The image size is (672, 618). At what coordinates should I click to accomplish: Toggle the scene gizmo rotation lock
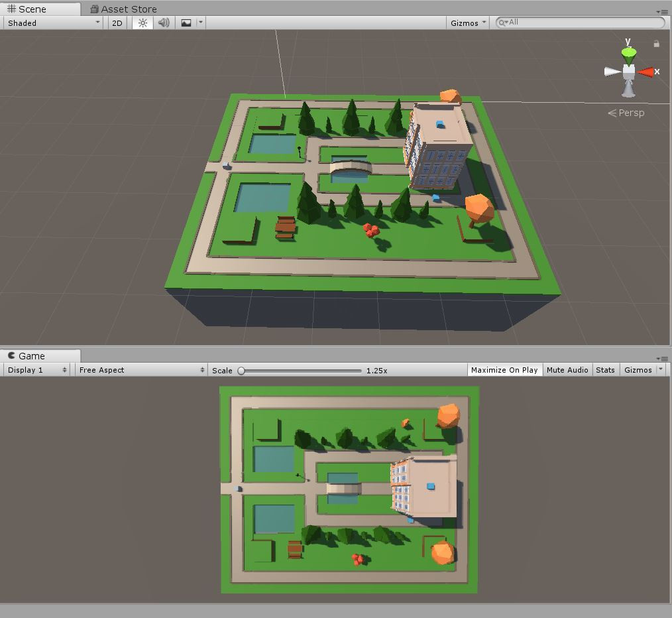656,43
